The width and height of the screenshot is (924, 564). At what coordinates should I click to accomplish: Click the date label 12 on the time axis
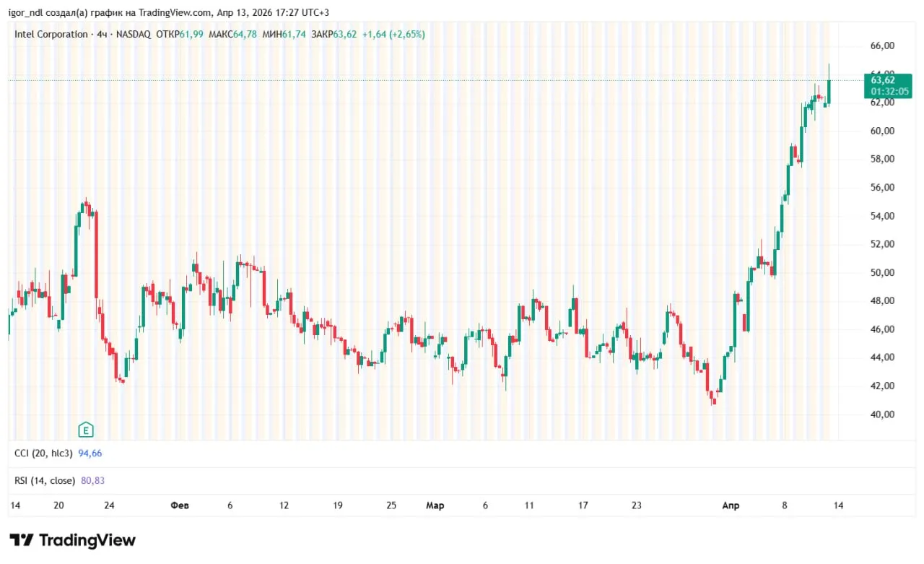tap(284, 506)
